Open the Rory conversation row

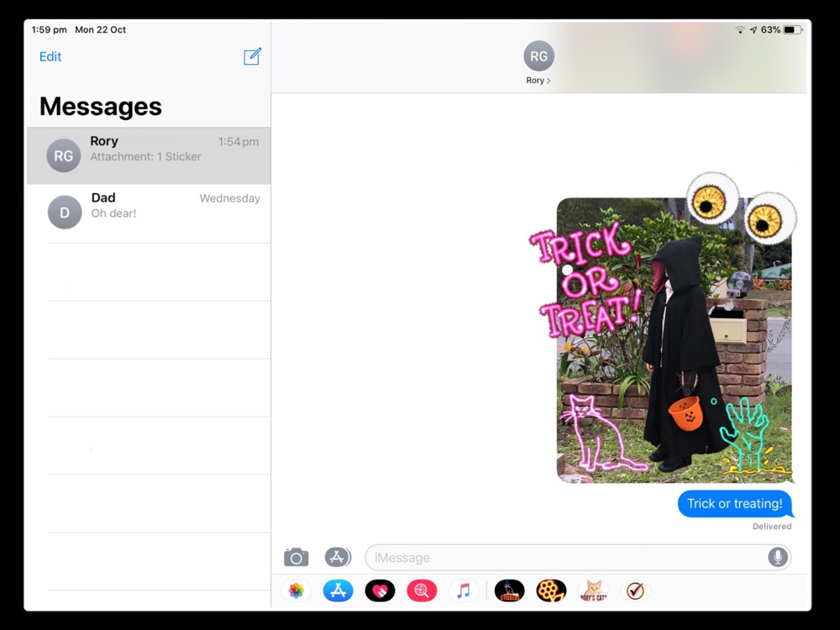click(149, 155)
